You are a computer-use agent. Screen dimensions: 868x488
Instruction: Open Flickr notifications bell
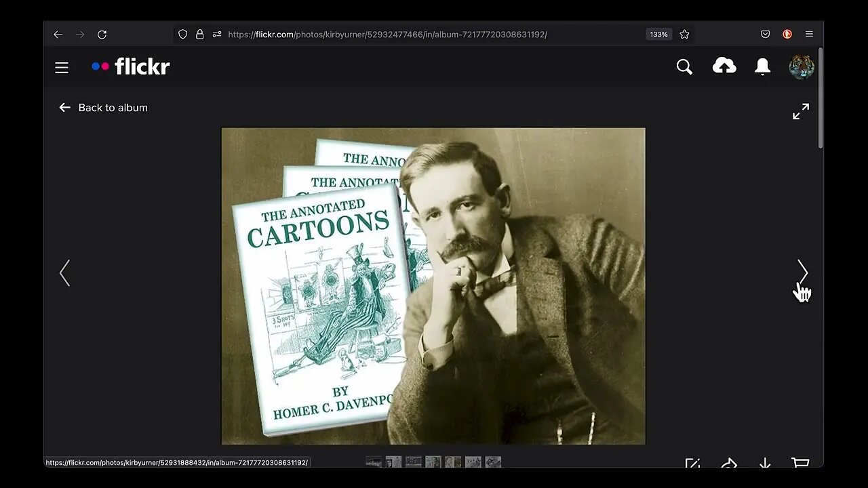(763, 66)
